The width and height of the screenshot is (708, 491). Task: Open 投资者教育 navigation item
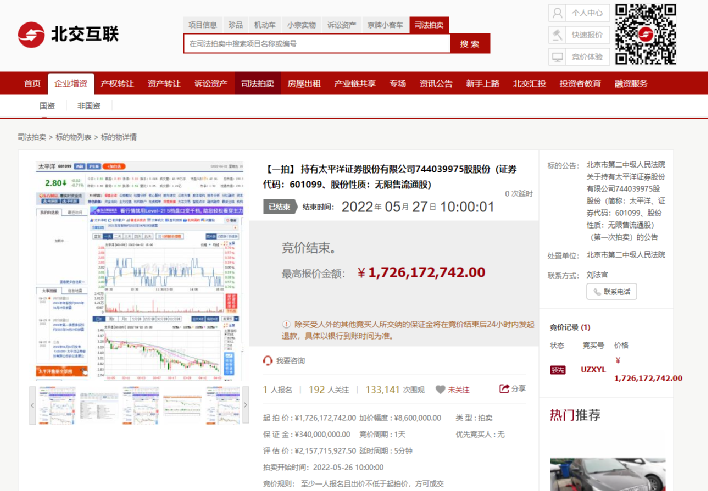point(580,84)
